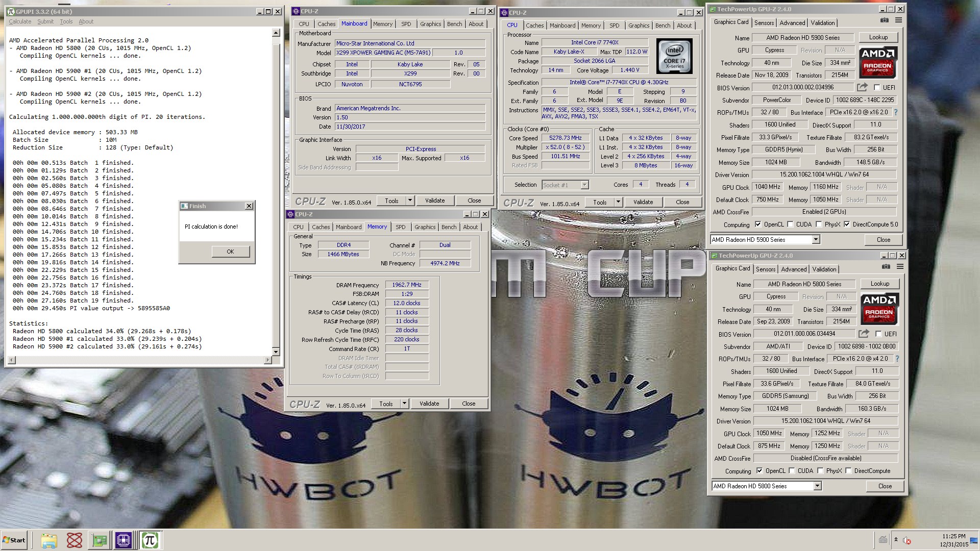
Task: Toggle CUDA checkbox in top GPU-Z window
Action: pos(790,224)
